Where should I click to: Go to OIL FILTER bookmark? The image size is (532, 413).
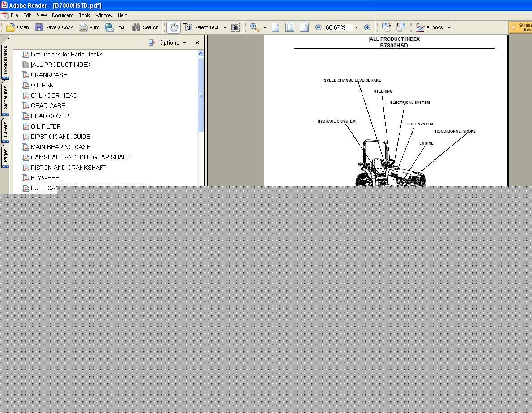coord(46,126)
